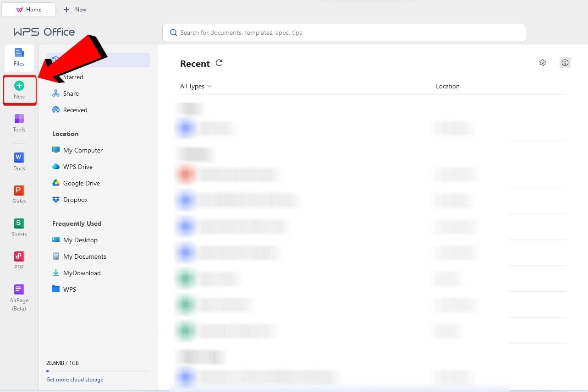Open the All Types dropdown
This screenshot has width=588, height=392.
point(196,86)
